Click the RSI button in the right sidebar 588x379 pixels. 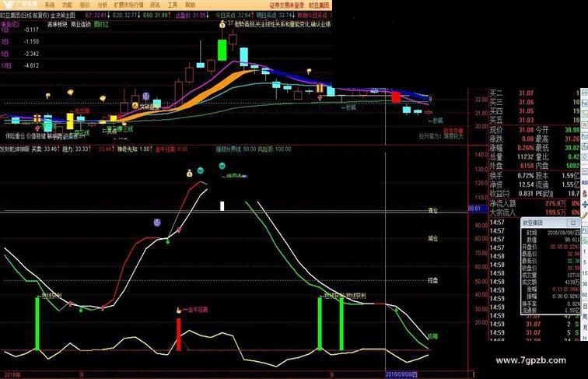click(585, 182)
